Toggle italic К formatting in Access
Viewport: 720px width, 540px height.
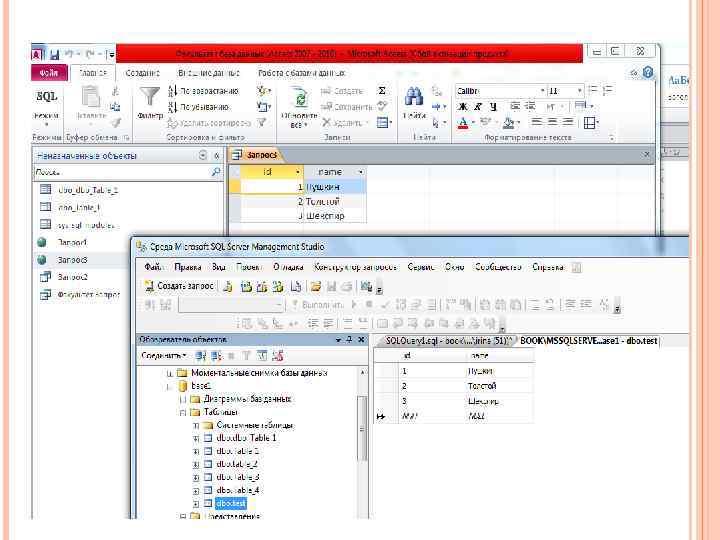click(478, 107)
